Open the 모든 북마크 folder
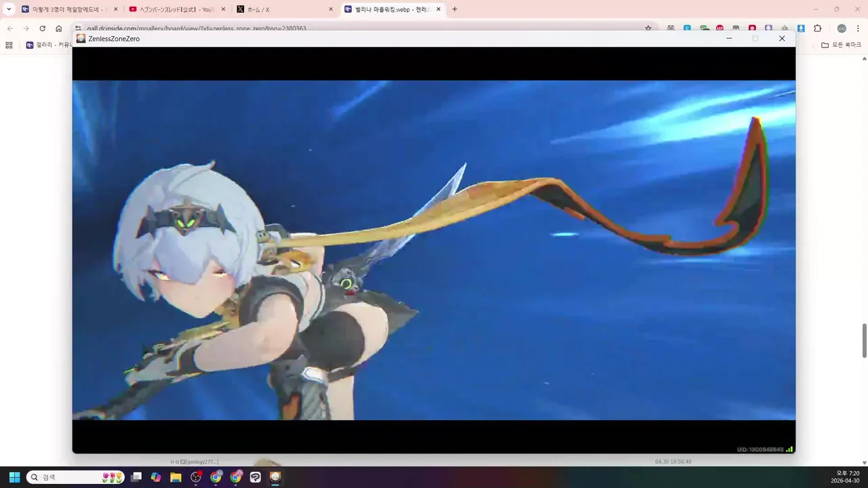This screenshot has width=868, height=488. [x=841, y=45]
